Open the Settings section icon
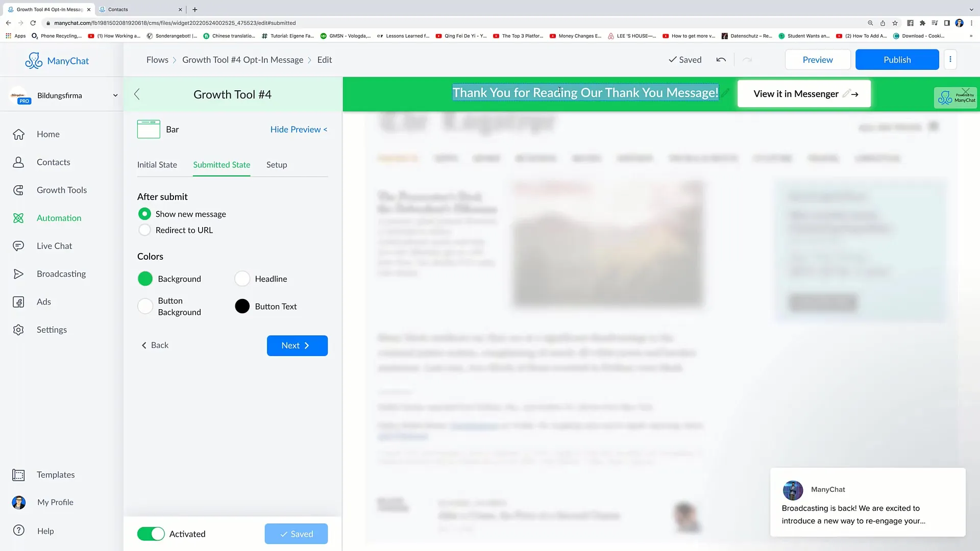The image size is (980, 551). [18, 330]
